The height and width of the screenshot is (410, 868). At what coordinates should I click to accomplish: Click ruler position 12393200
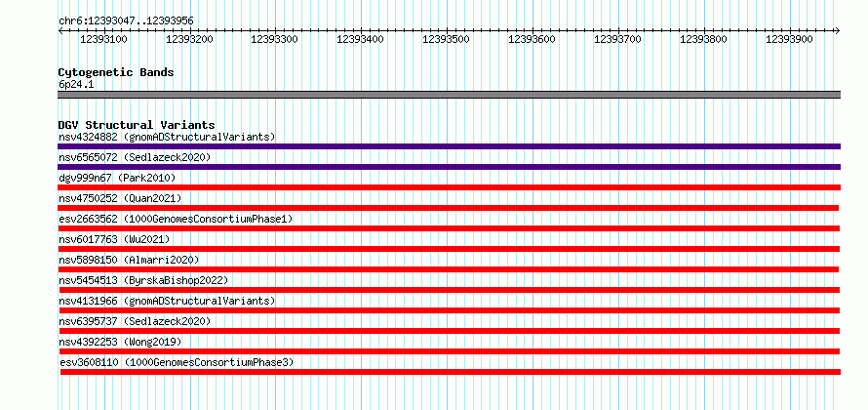click(190, 39)
